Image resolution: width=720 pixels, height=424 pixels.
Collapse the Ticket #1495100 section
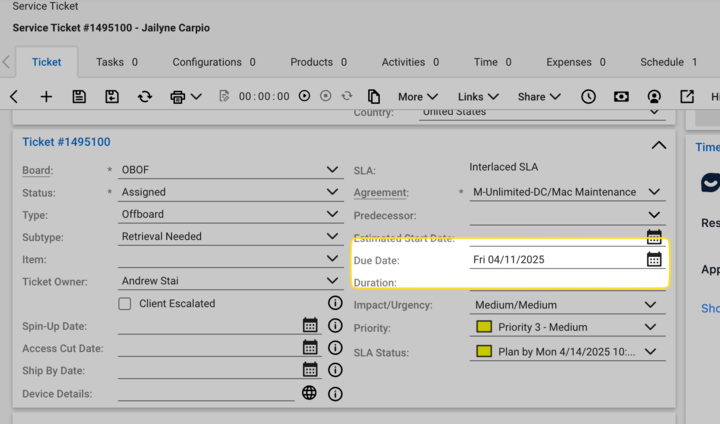(x=658, y=145)
